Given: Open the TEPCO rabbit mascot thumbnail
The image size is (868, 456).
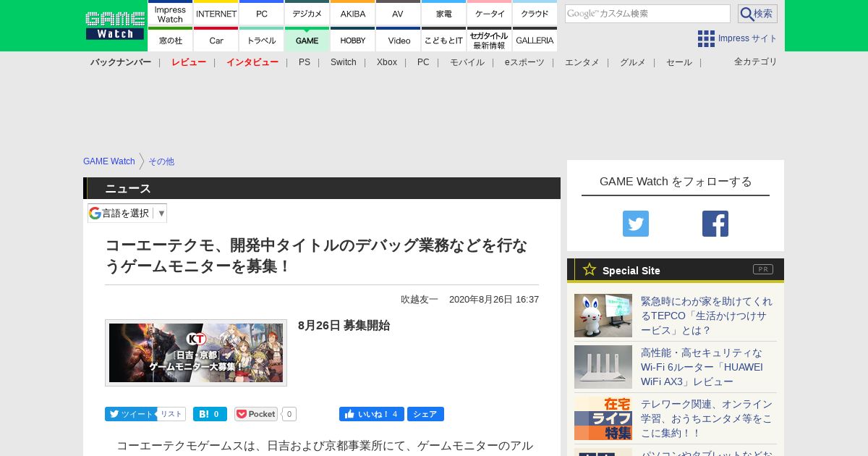Looking at the screenshot, I should 603,316.
